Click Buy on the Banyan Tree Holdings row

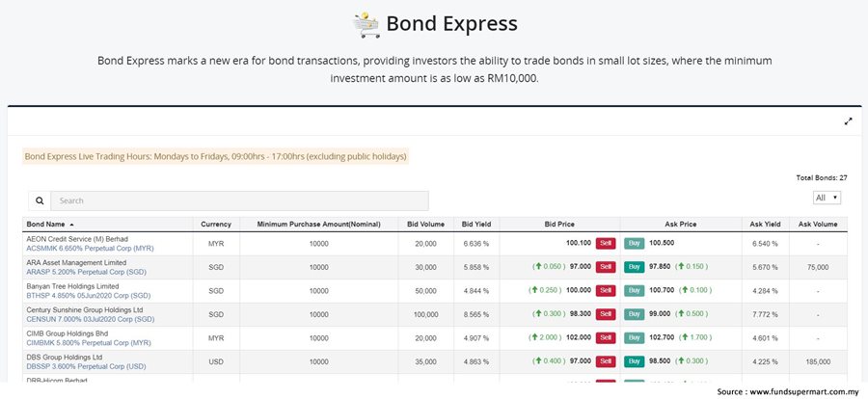[x=635, y=290]
